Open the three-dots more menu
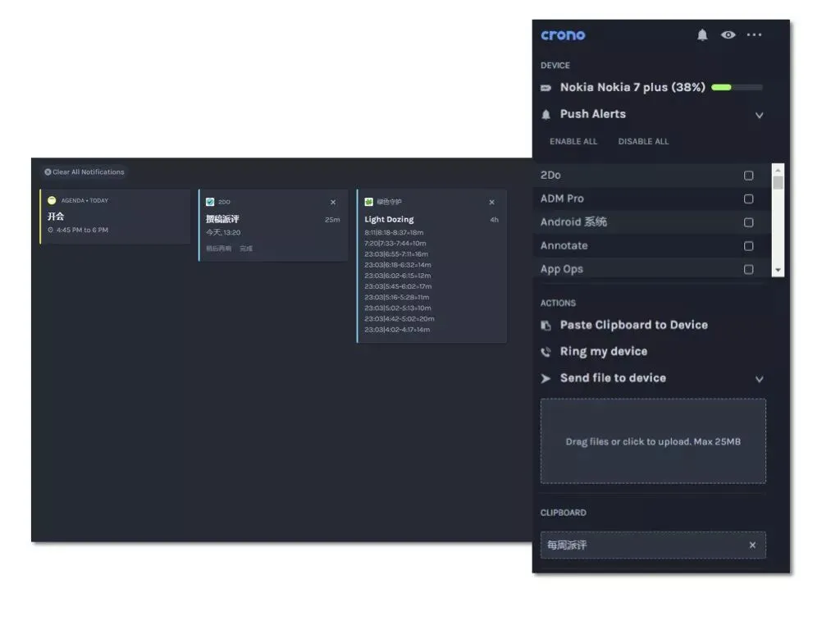The image size is (840, 630). (754, 34)
